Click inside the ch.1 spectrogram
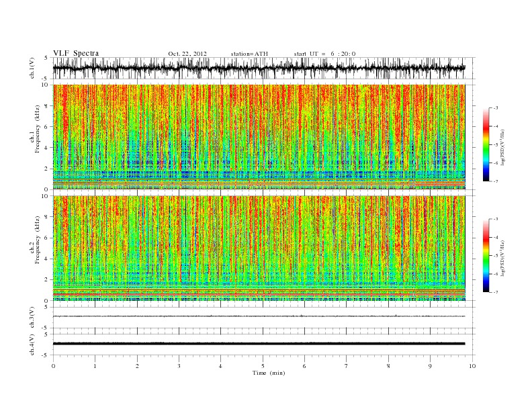This screenshot has width=532, height=411. point(259,137)
